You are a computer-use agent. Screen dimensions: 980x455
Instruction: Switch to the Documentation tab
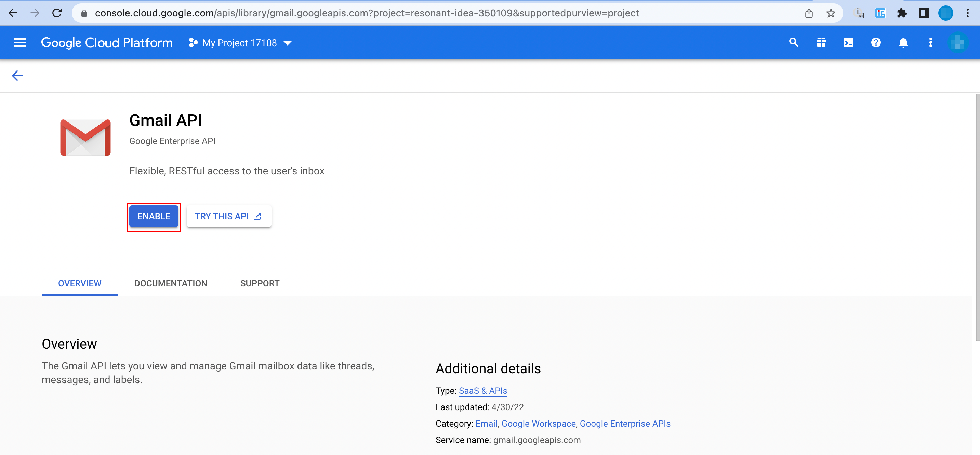pos(171,283)
